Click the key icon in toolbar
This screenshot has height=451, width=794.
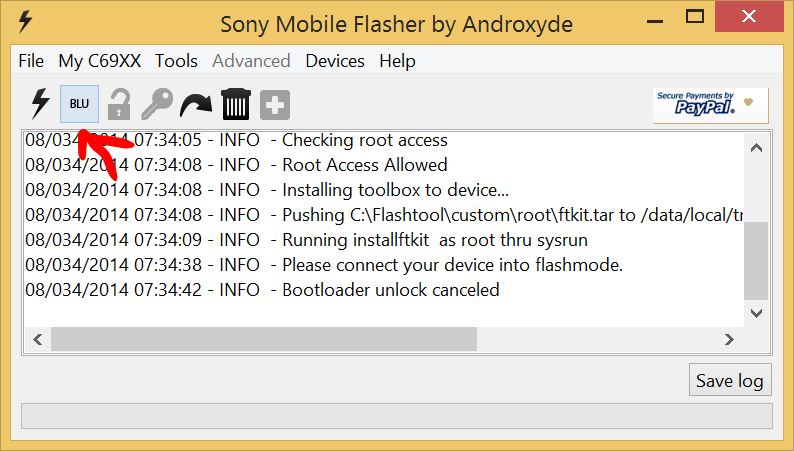point(157,104)
